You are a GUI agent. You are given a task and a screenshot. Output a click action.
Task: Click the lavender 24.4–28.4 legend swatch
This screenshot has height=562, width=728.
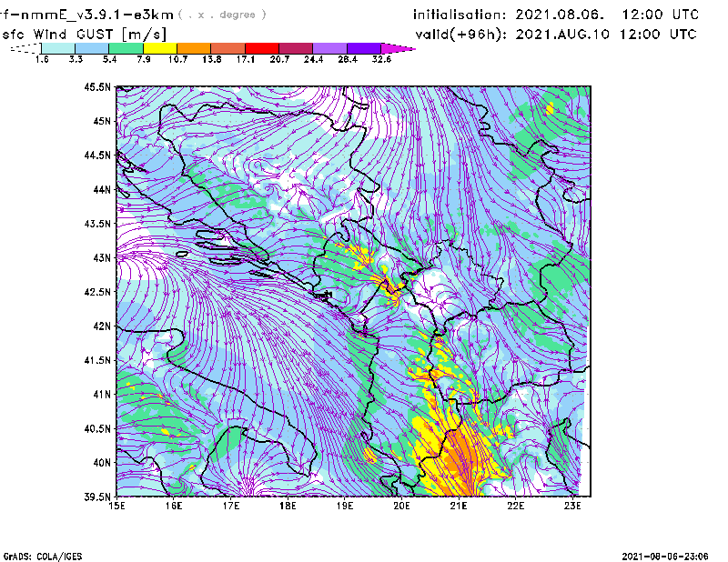point(330,48)
